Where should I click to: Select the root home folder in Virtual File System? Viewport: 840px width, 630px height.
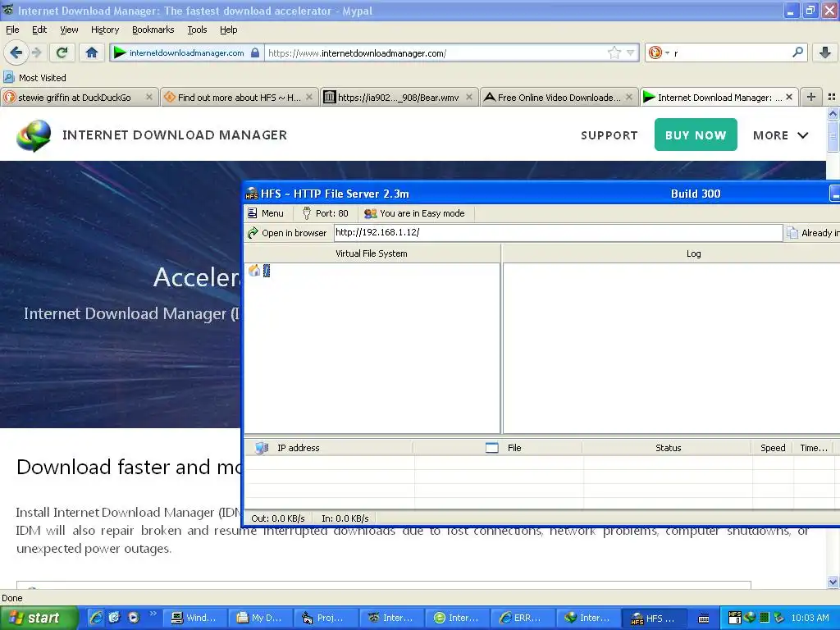click(259, 271)
